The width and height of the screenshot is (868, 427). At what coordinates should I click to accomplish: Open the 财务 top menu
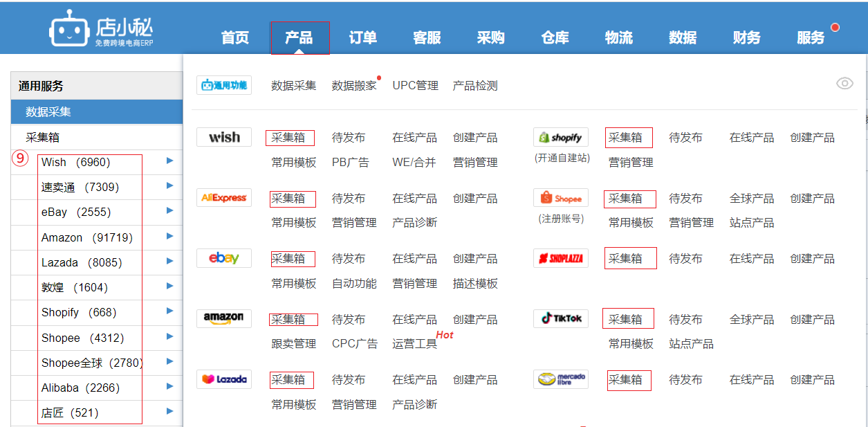pos(747,37)
